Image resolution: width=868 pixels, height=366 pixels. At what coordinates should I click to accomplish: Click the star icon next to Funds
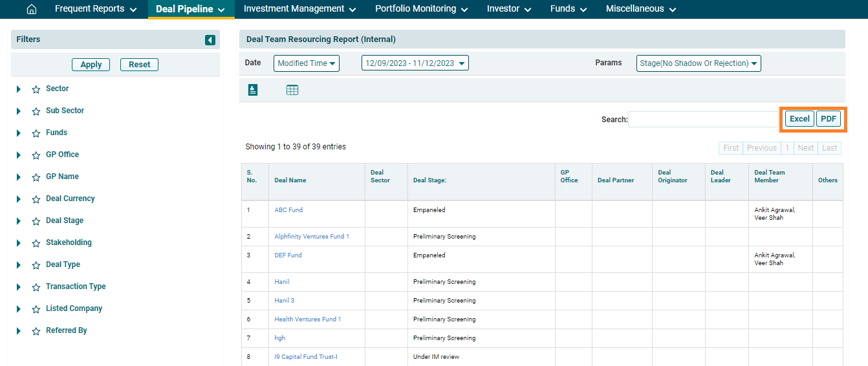pyautogui.click(x=36, y=133)
